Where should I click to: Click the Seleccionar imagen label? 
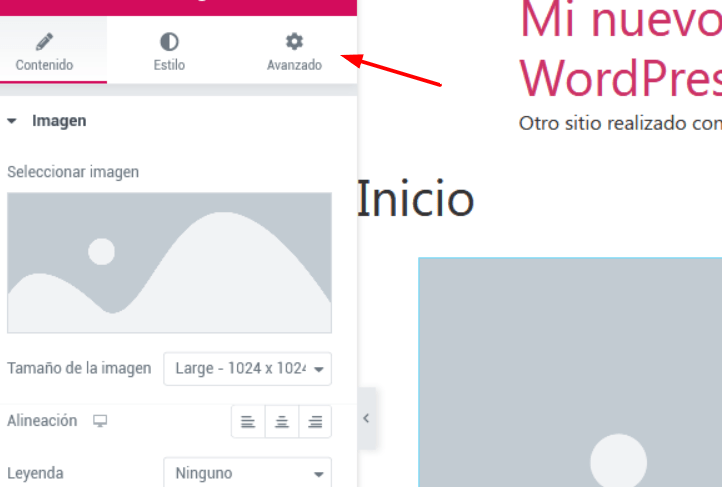click(x=73, y=172)
